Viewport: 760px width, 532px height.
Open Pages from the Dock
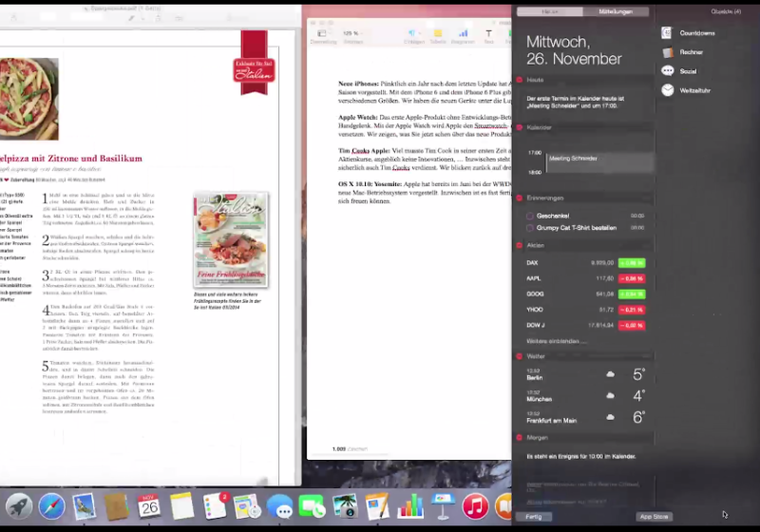click(377, 506)
